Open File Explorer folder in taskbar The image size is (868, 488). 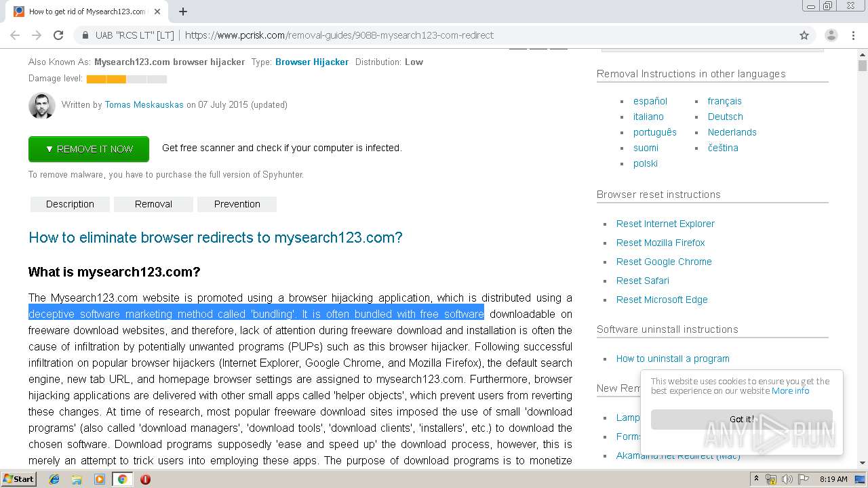click(77, 479)
